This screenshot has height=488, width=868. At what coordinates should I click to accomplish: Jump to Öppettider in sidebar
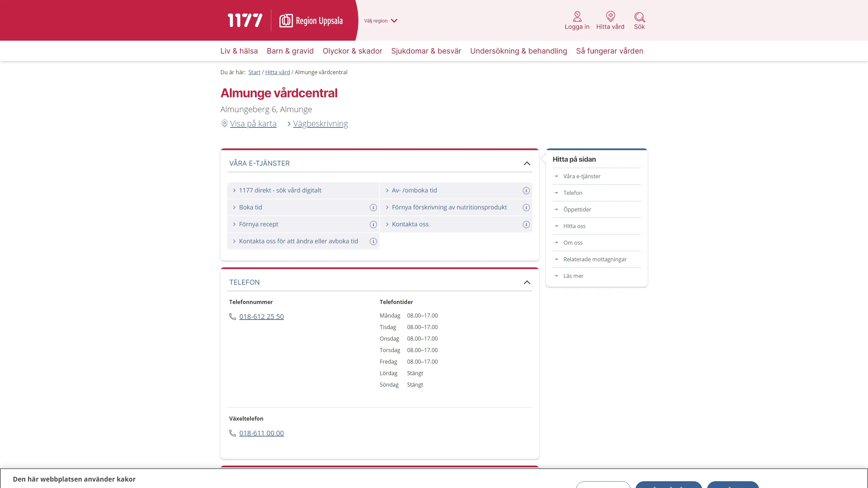[x=596, y=209]
